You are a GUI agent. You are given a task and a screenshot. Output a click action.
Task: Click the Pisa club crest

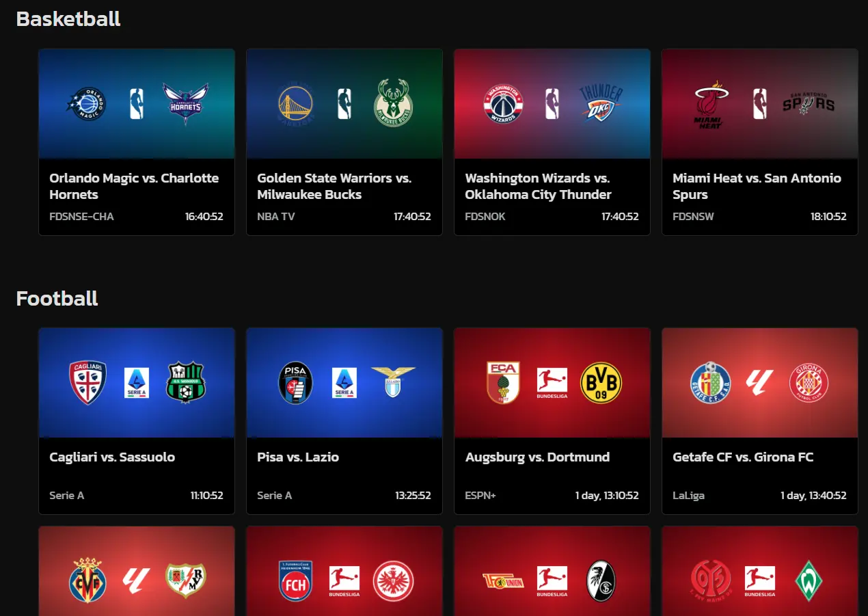[x=295, y=383]
